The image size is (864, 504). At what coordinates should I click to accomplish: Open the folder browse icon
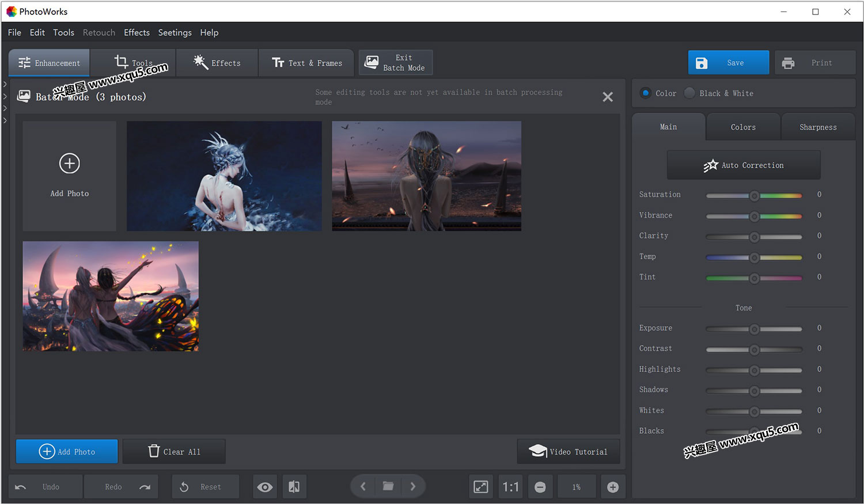388,487
